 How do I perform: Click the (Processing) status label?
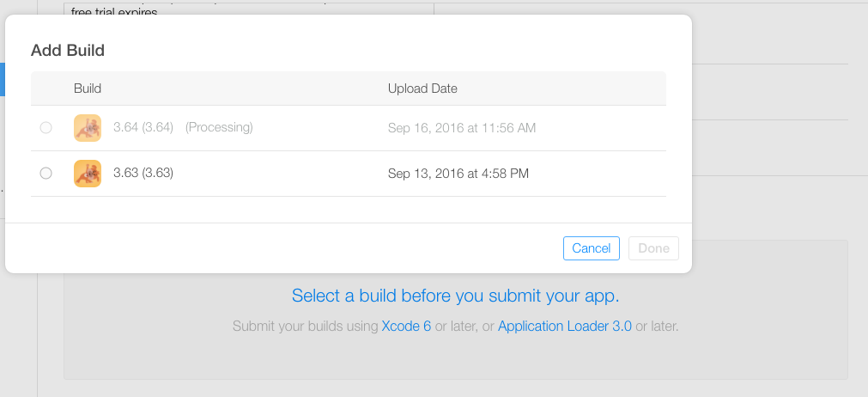click(x=219, y=128)
